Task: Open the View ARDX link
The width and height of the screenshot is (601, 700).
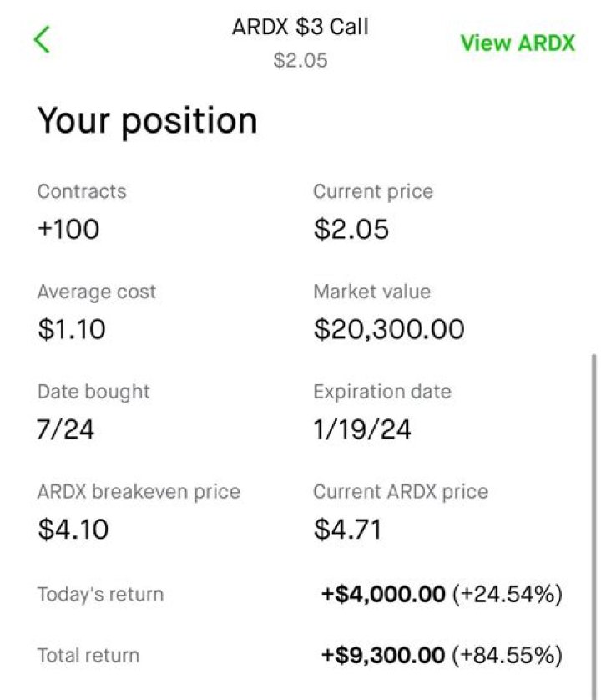Action: tap(518, 43)
